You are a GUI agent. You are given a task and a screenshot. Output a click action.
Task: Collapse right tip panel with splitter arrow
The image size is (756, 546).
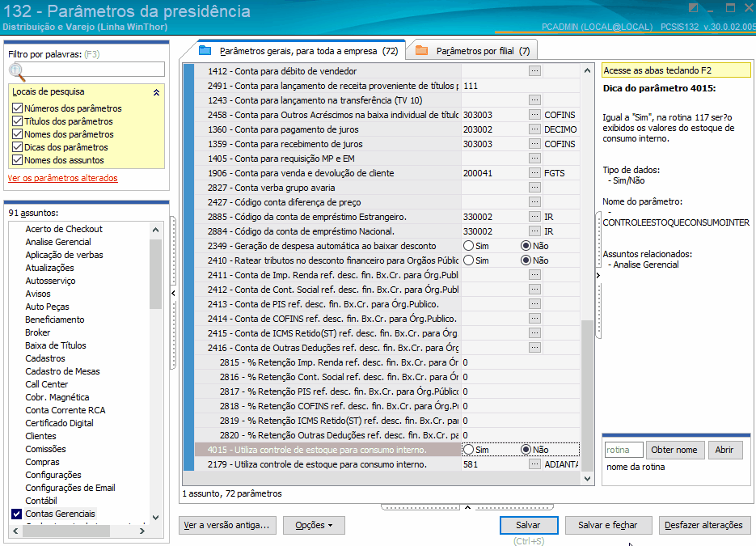point(598,275)
